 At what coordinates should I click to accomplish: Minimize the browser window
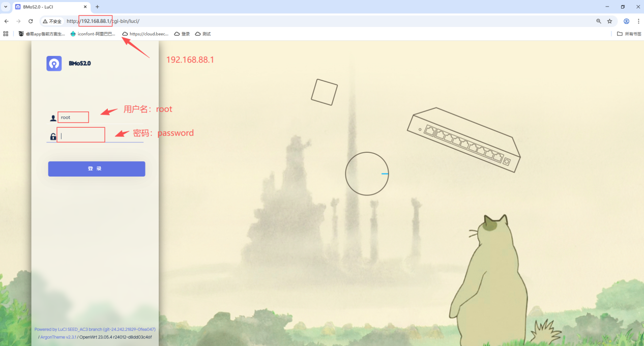click(x=607, y=7)
